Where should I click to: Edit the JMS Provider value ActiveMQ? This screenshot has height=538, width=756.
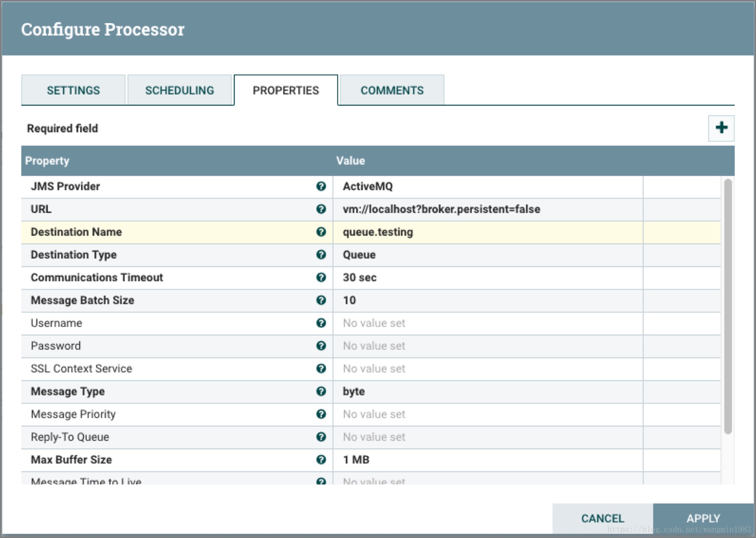coord(488,187)
